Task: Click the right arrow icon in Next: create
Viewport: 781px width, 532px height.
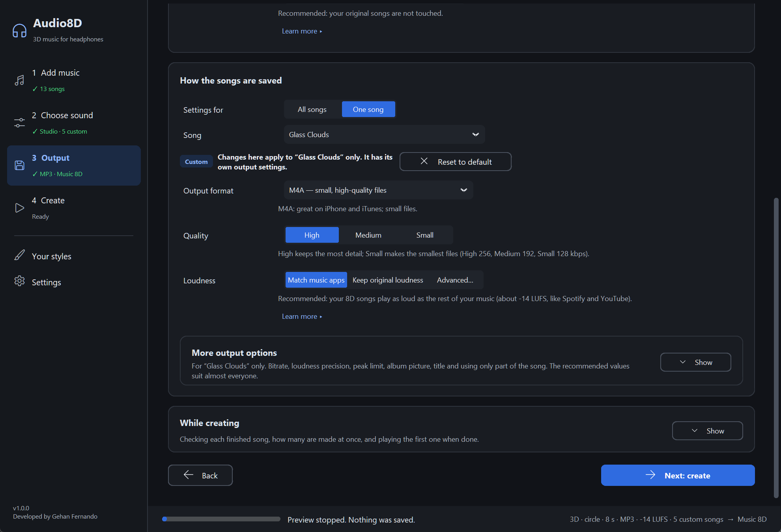Action: click(x=650, y=475)
